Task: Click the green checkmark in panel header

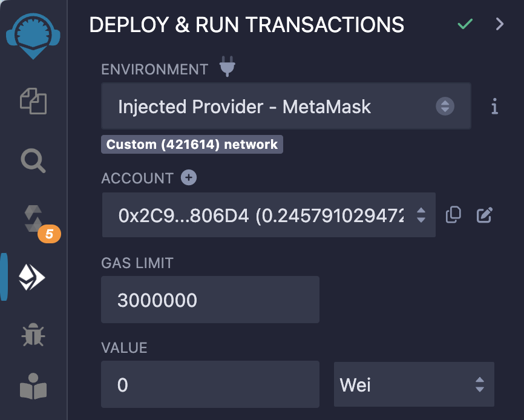Action: pyautogui.click(x=465, y=24)
